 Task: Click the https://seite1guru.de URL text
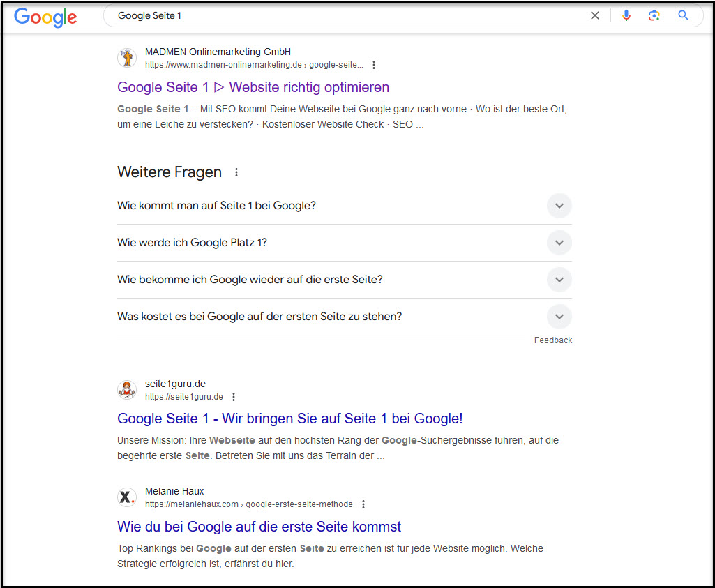coord(183,397)
